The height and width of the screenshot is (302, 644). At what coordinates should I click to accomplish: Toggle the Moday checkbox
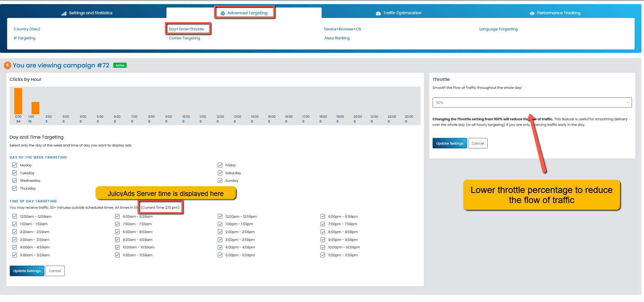coord(15,165)
